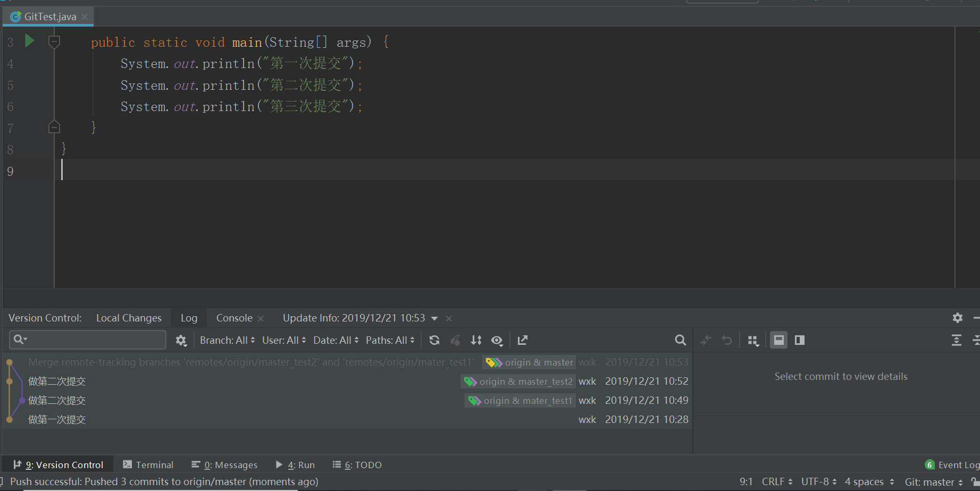Open 9: Version Control tool window
This screenshot has width=980, height=491.
pos(58,464)
